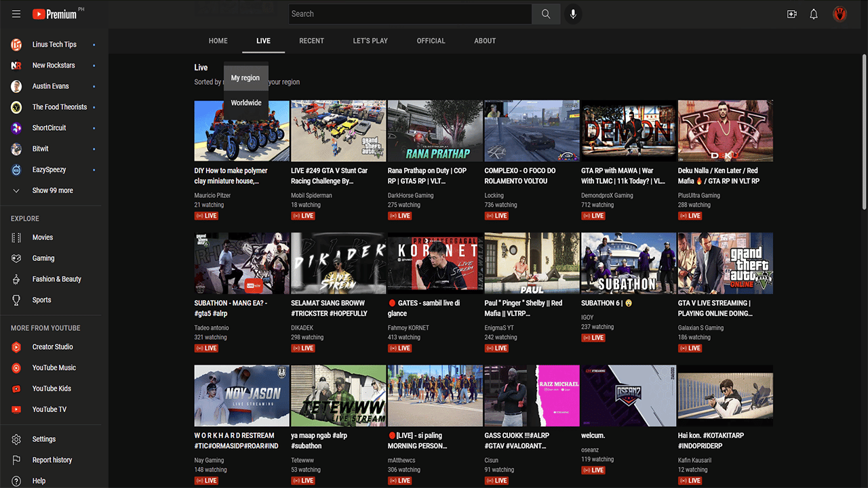The width and height of the screenshot is (868, 488).
Task: Open the create video icon
Action: (791, 14)
